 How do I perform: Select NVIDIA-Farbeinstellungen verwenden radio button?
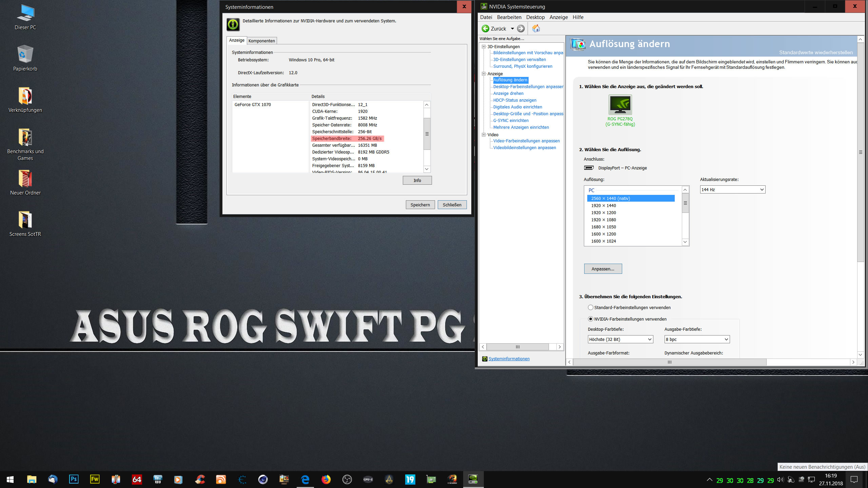[591, 319]
